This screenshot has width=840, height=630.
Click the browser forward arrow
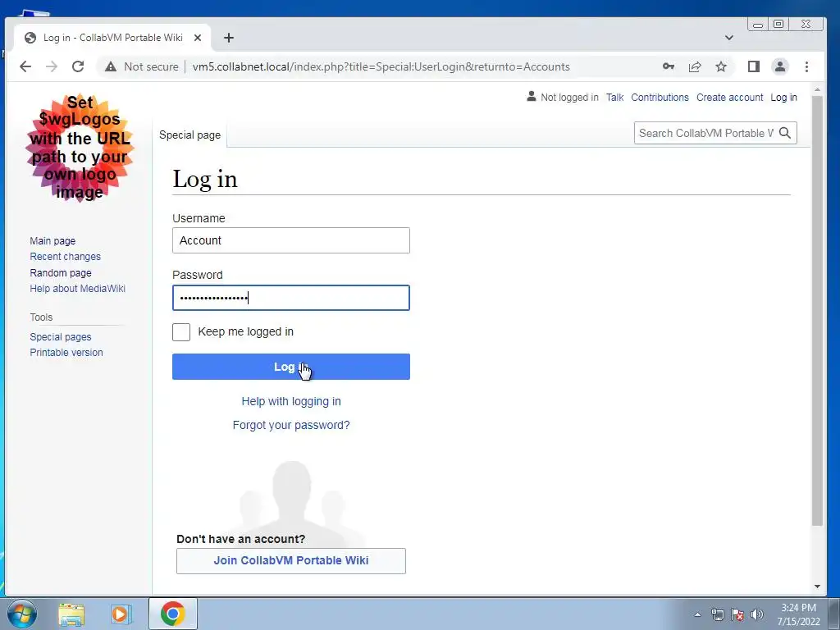52,66
